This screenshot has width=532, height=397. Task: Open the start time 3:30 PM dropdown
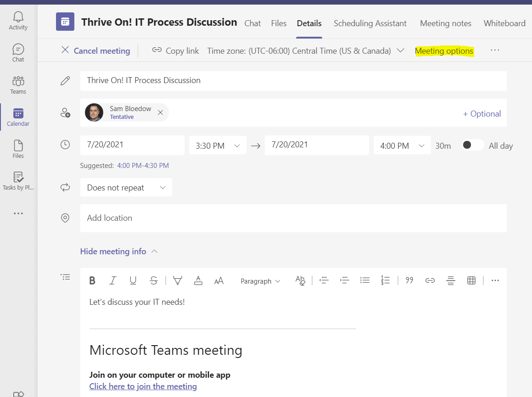(218, 145)
